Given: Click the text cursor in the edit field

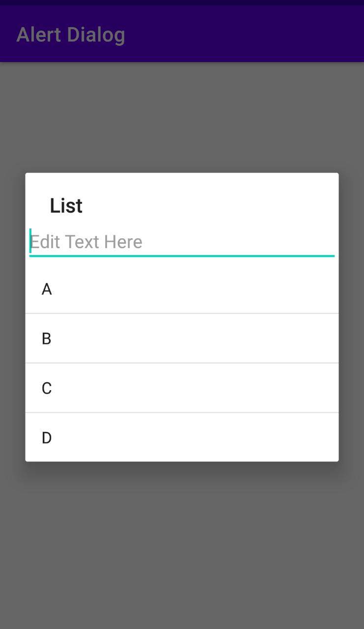Looking at the screenshot, I should [x=30, y=241].
